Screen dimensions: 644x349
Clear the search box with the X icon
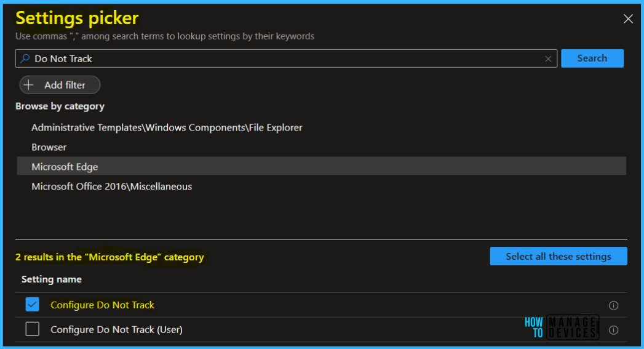click(548, 59)
